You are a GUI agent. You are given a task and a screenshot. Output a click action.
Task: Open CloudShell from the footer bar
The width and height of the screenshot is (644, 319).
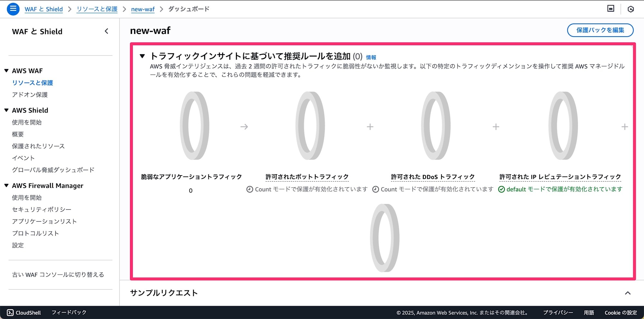(24, 313)
